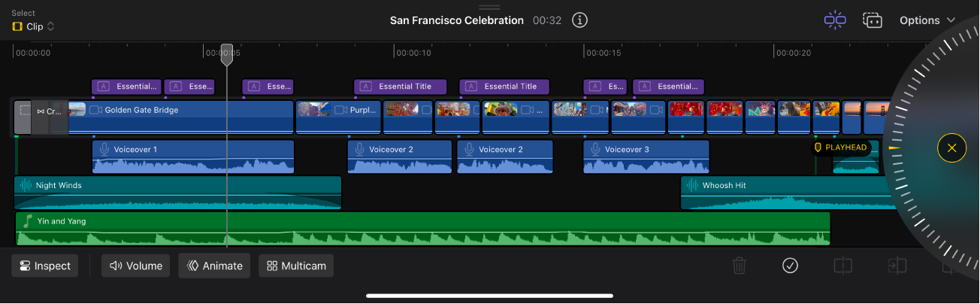Open the Animate keyframe editor
Viewport: 980px width, 304px height.
tap(214, 266)
